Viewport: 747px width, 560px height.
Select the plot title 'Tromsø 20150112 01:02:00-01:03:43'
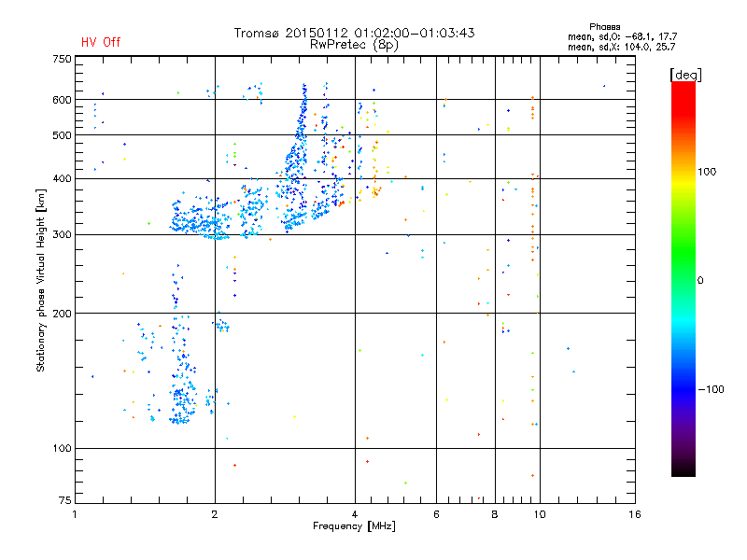354,33
